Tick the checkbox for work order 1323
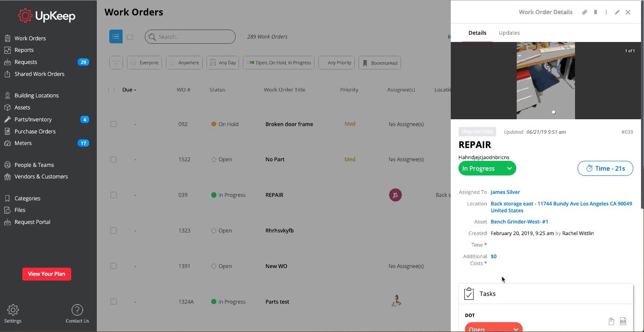 click(x=114, y=230)
